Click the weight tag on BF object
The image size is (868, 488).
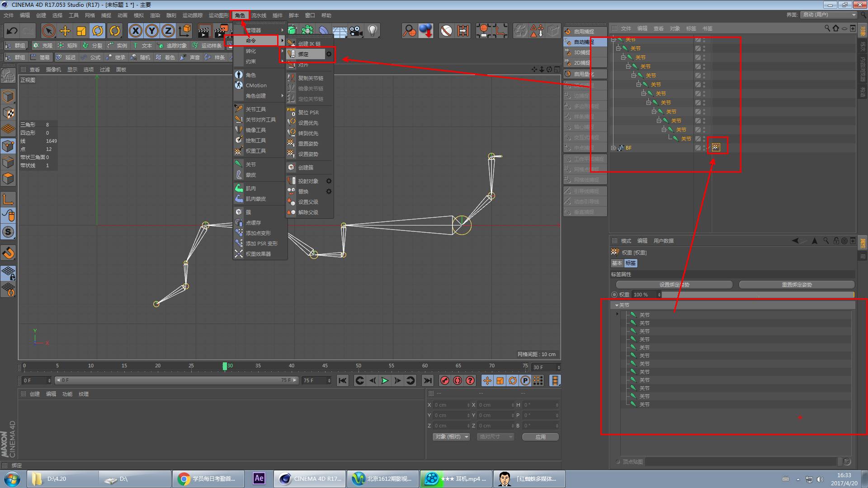[716, 147]
